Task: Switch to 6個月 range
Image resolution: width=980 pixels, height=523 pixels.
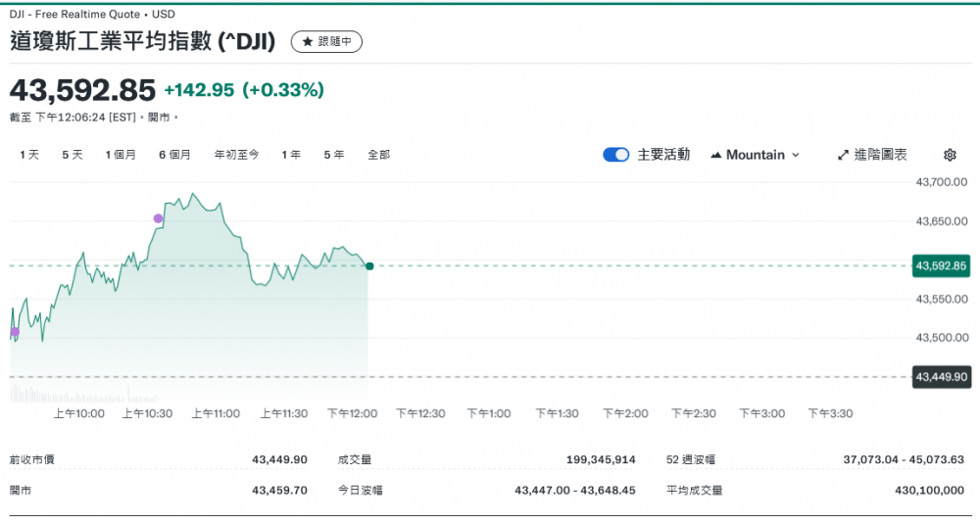Action: tap(174, 155)
